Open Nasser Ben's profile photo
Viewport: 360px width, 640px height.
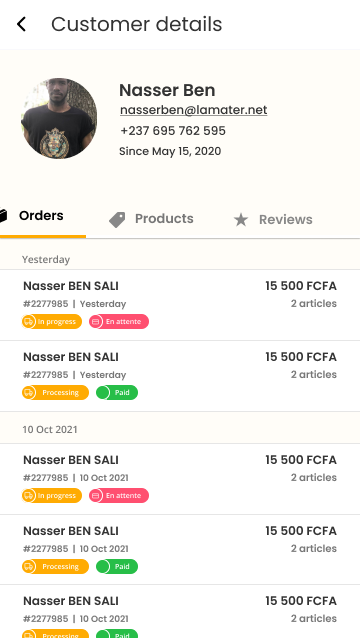point(59,118)
